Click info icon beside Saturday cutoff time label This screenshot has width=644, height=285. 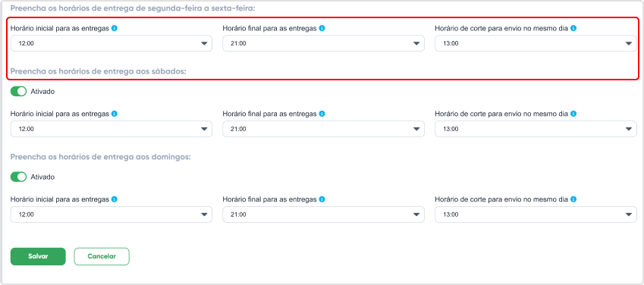coord(573,114)
